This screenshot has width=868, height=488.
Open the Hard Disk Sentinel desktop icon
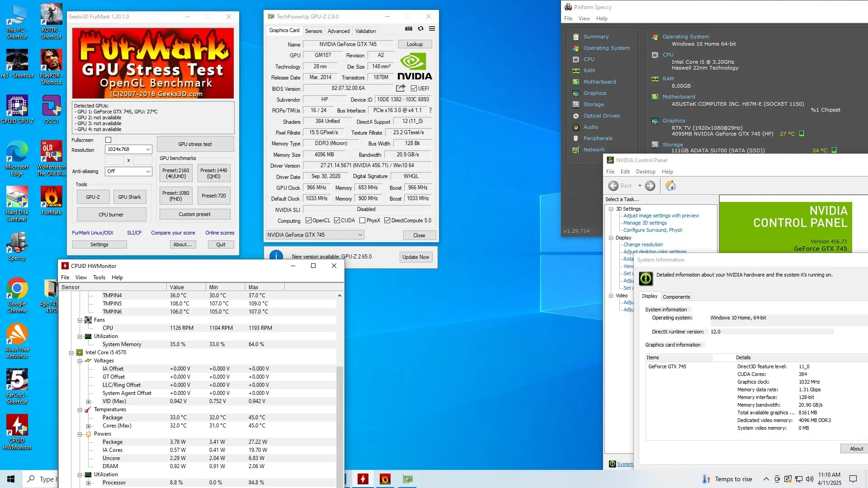(x=17, y=204)
